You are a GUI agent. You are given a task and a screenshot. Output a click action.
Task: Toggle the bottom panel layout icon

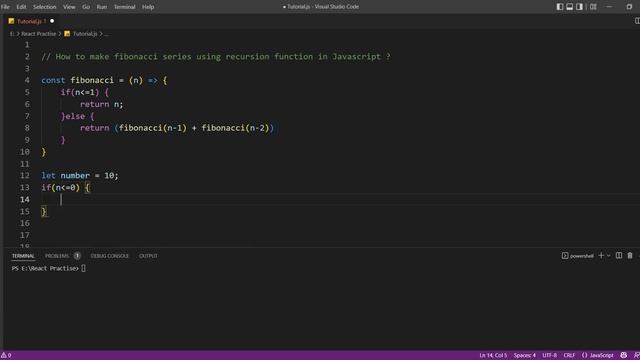click(569, 7)
